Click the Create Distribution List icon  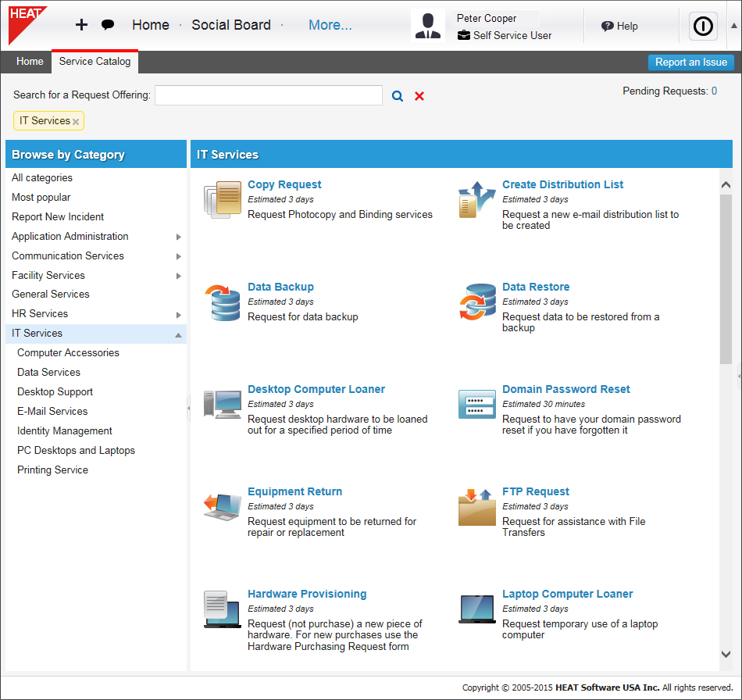click(477, 199)
